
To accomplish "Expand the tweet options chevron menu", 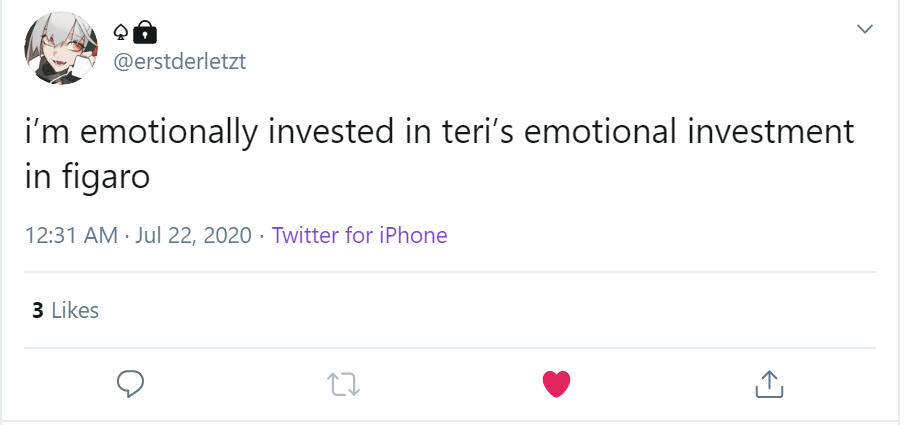I will tap(865, 30).
